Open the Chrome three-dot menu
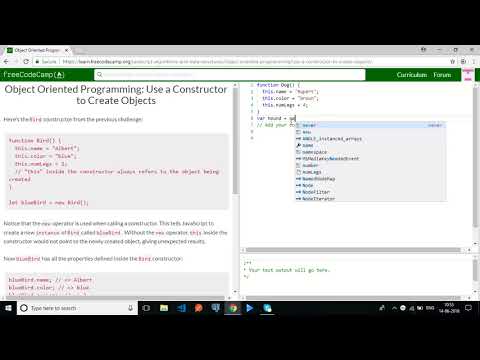The image size is (480, 360). point(474,62)
